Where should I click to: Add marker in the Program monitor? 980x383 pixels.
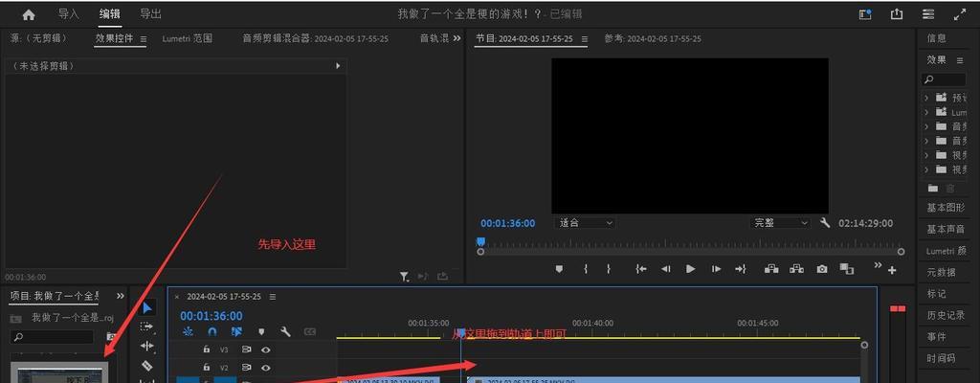[x=559, y=269]
